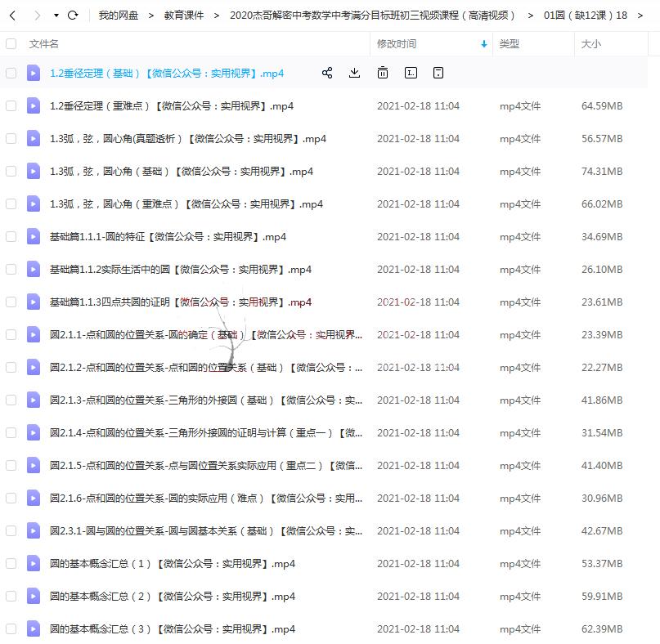This screenshot has height=644, width=660.
Task: Click the blue sort direction arrow
Action: (x=484, y=44)
